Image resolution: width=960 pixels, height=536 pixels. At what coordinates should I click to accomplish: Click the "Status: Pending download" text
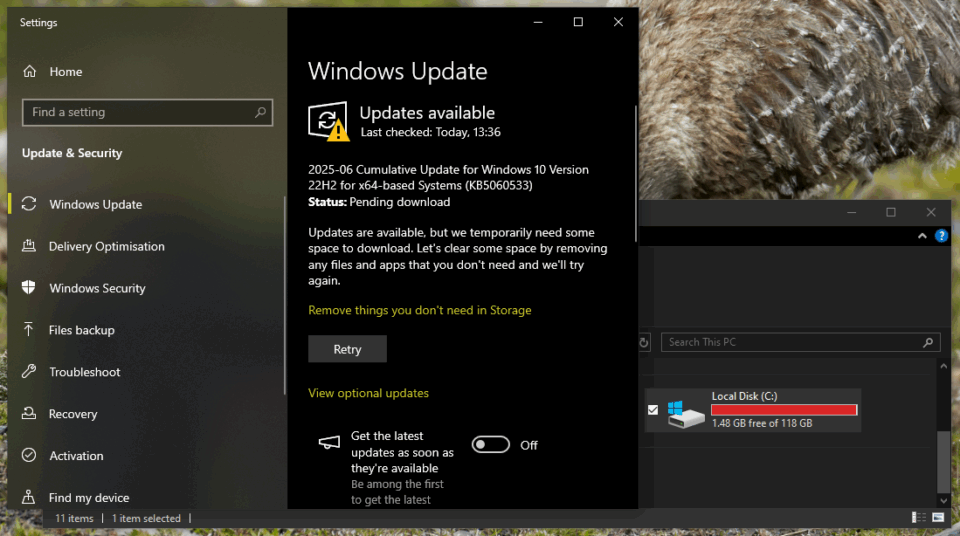click(x=379, y=202)
